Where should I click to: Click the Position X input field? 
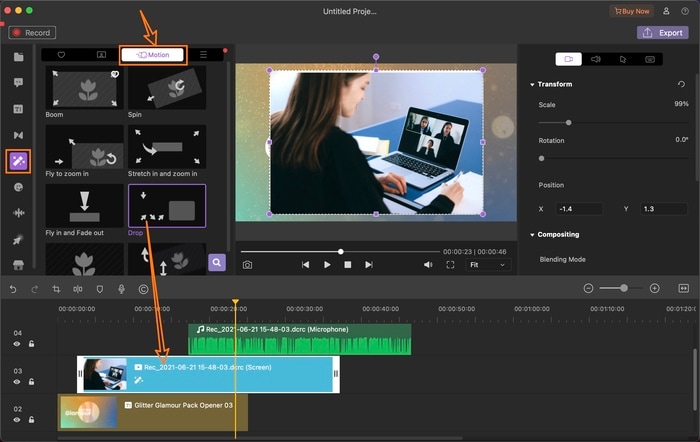point(579,208)
